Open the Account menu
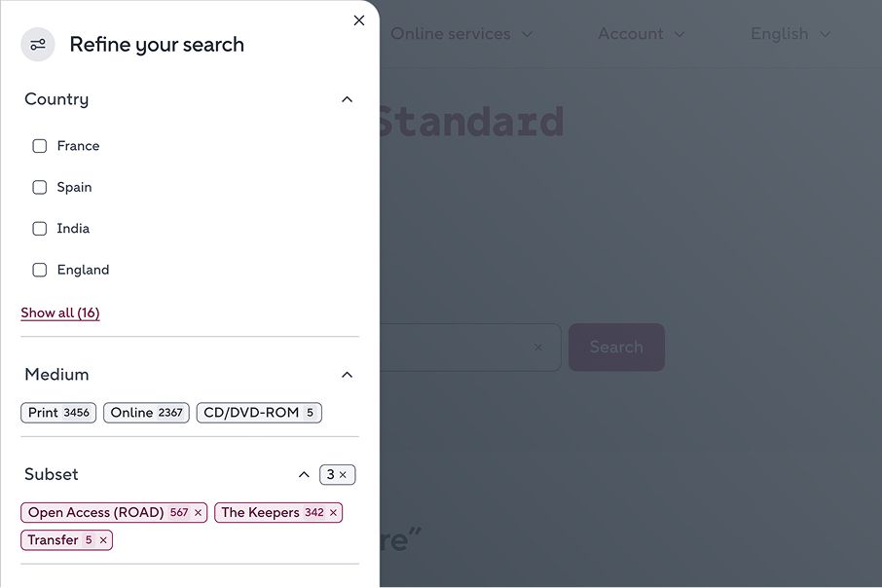 pyautogui.click(x=640, y=33)
